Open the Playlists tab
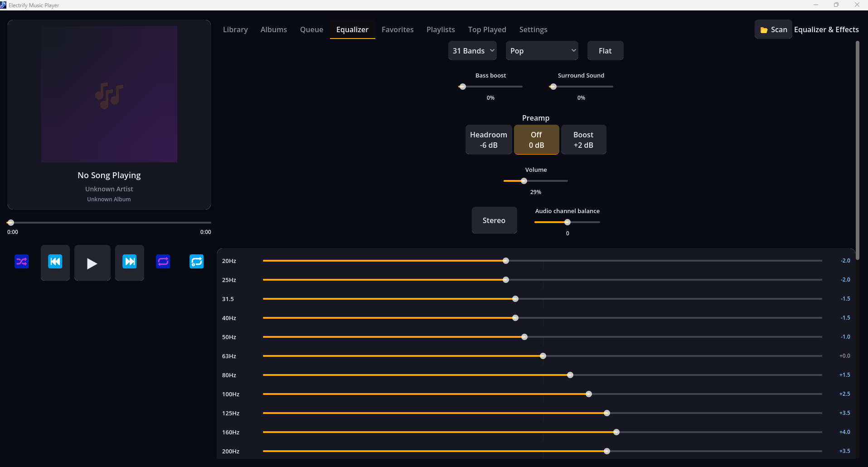Image resolution: width=868 pixels, height=467 pixels. pos(441,29)
